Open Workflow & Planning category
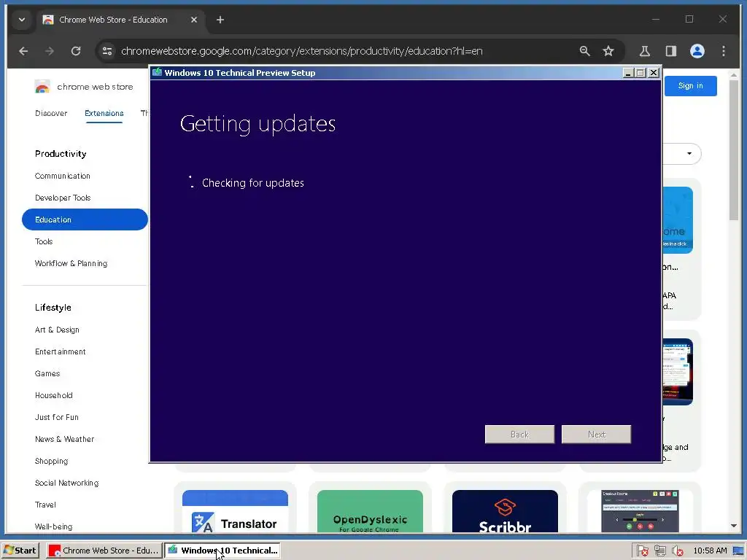This screenshot has width=747, height=560. coord(71,263)
